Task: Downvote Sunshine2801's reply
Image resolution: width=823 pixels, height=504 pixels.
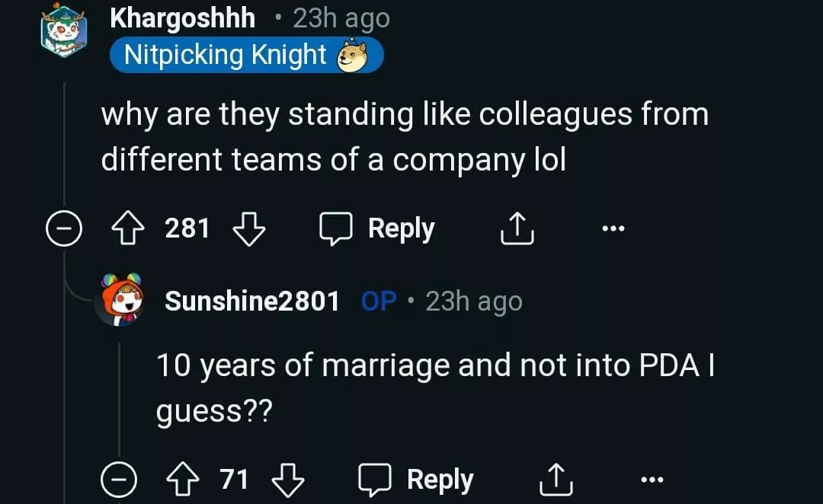Action: click(288, 480)
